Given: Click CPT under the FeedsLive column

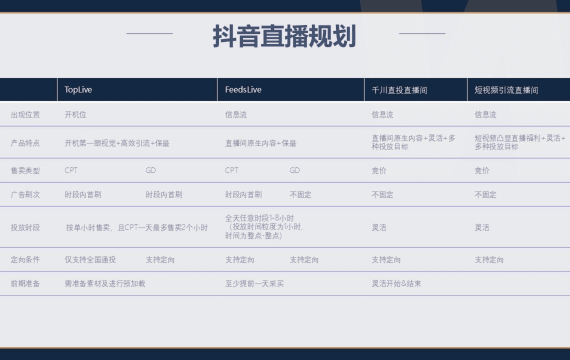Looking at the screenshot, I should [x=232, y=170].
